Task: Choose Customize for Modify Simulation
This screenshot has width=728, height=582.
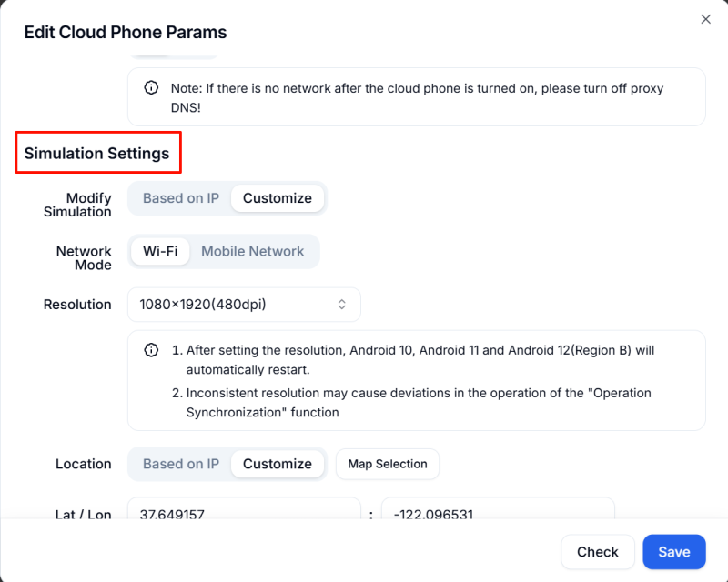Action: [x=278, y=198]
